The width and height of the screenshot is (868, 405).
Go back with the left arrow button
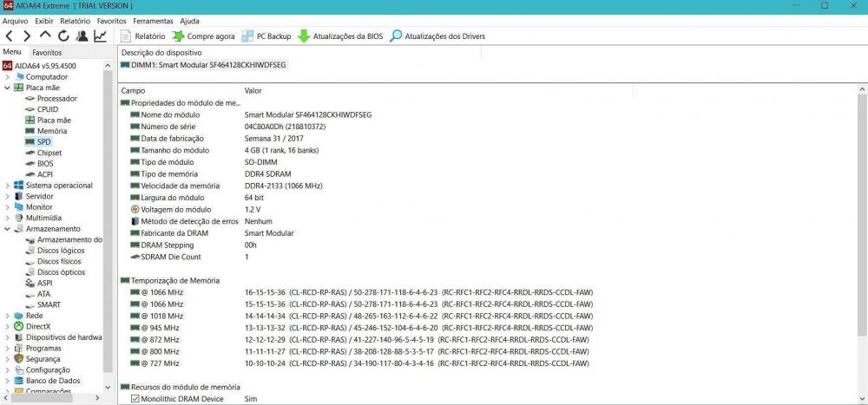(x=10, y=36)
